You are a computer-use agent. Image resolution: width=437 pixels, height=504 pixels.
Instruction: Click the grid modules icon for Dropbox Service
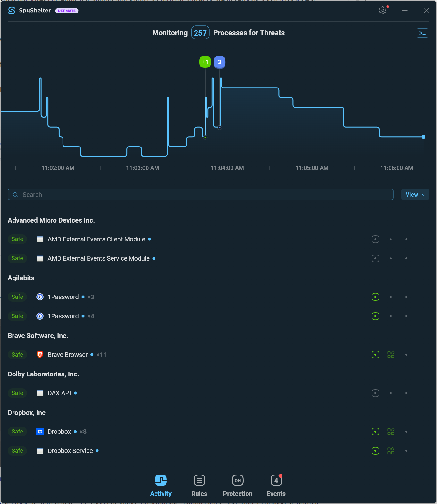pos(391,451)
